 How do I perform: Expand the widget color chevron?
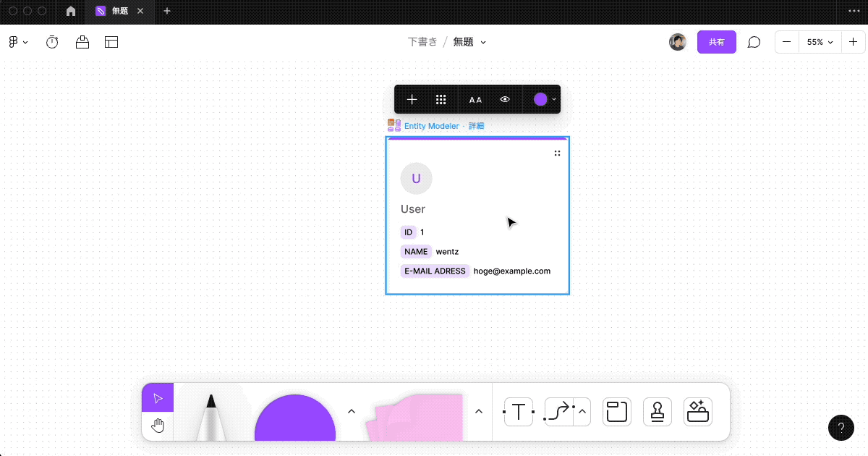[x=554, y=100]
